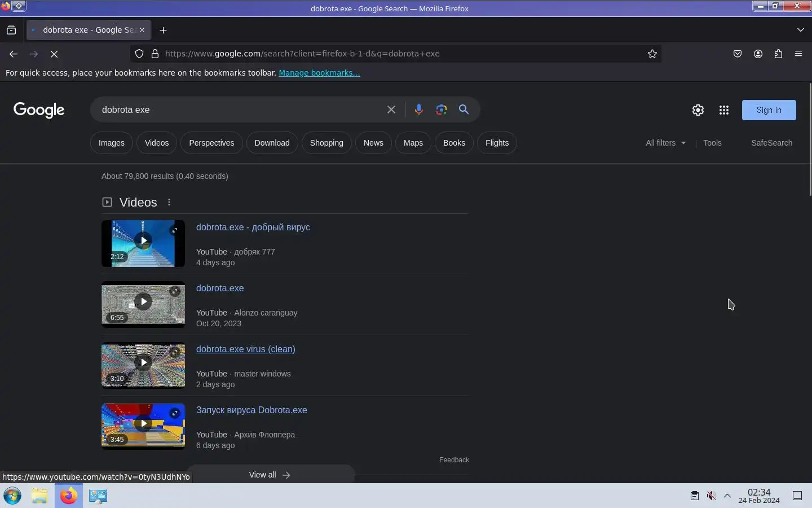Search by image with Google Lens
This screenshot has width=812, height=508.
pos(442,110)
